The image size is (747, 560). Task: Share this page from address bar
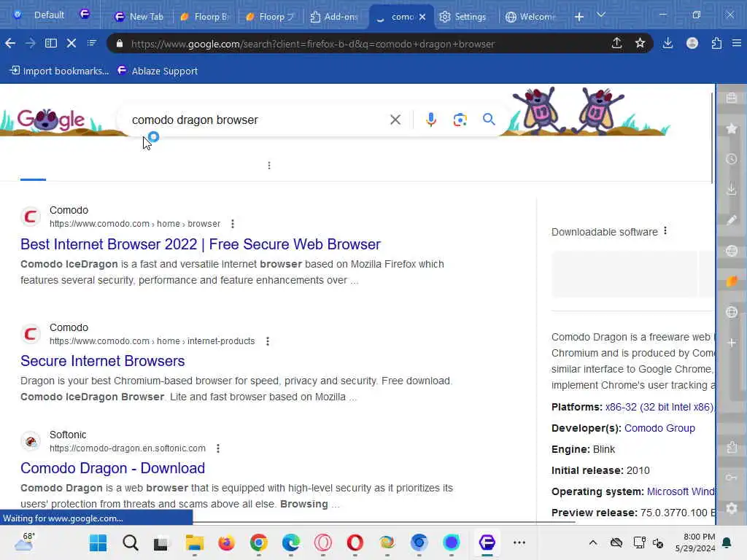coord(617,43)
